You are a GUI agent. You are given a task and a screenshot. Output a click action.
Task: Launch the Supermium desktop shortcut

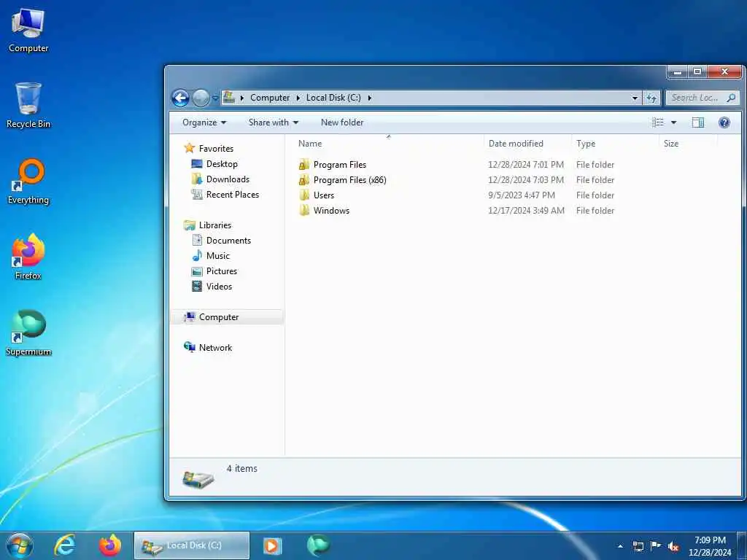click(28, 332)
